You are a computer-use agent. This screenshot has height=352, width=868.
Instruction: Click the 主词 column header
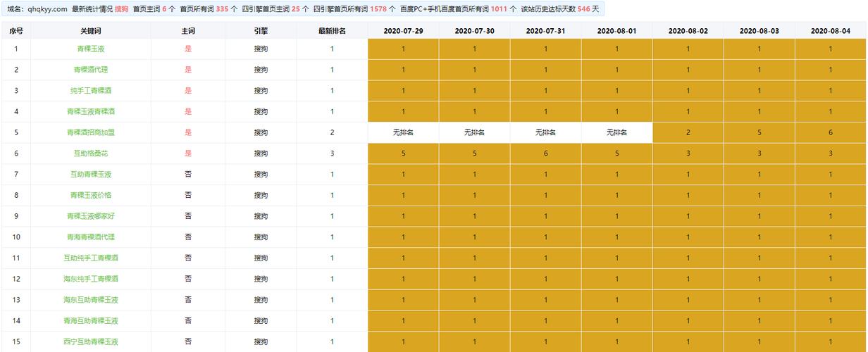coord(188,31)
